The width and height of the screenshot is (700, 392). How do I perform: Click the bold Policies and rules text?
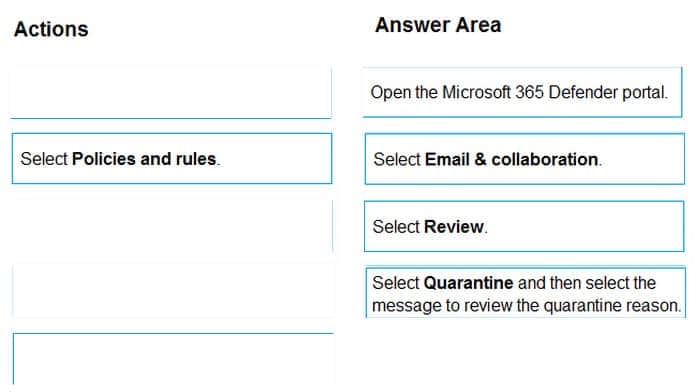coord(144,159)
